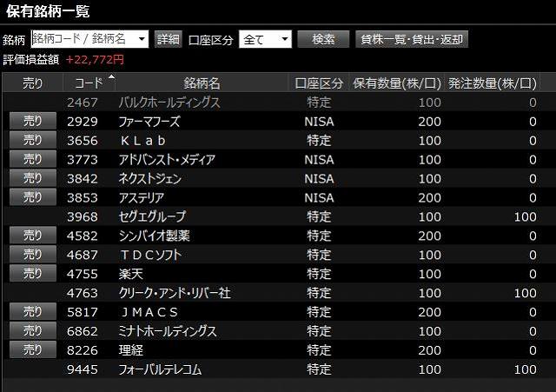
Task: Select アドバンスト・メディア name
Action: tap(167, 160)
